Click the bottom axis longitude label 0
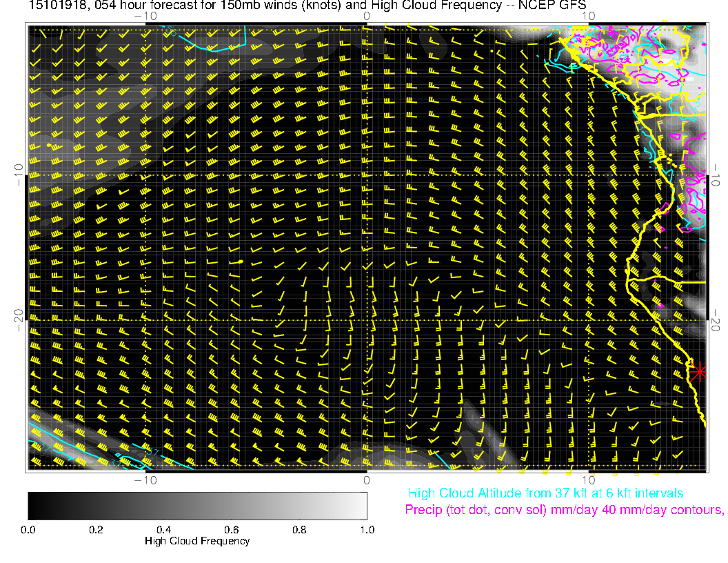728x563 pixels. pyautogui.click(x=367, y=480)
